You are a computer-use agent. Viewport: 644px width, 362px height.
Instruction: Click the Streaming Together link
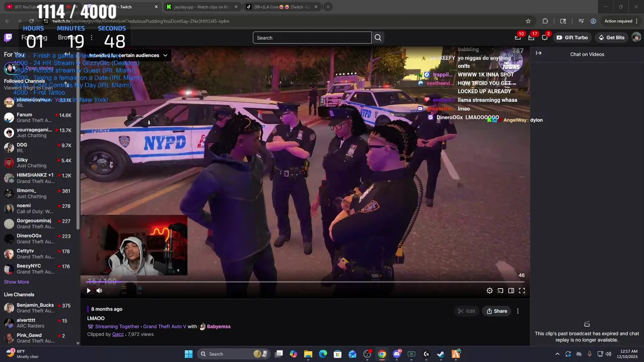117,327
